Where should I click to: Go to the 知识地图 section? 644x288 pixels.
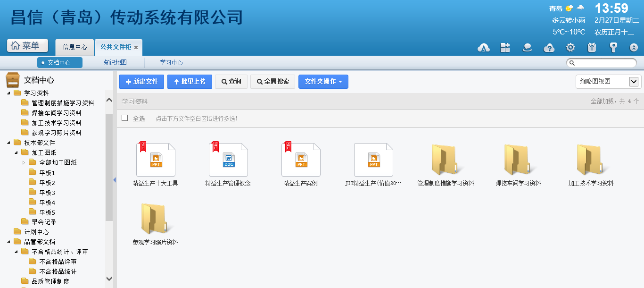116,62
